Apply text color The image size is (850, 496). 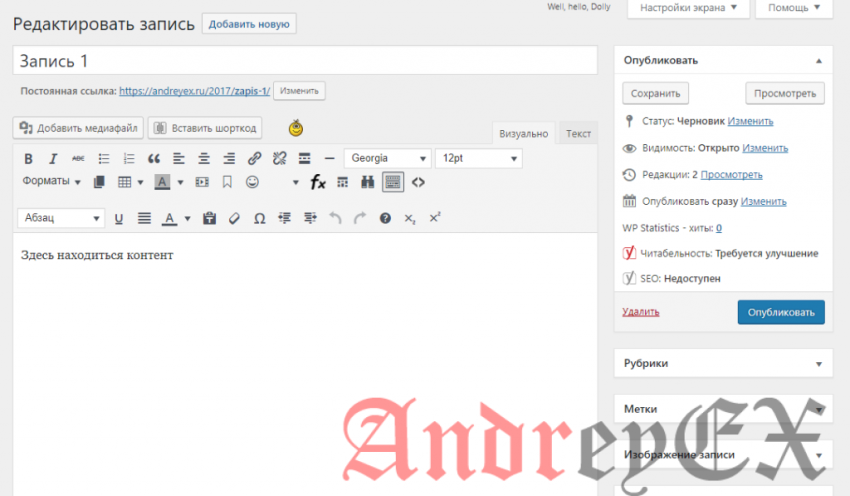coord(170,218)
